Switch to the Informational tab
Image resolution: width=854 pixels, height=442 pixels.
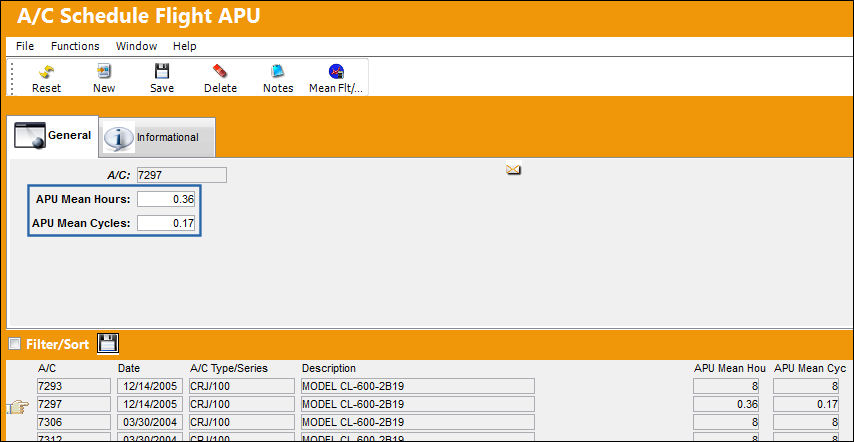157,137
